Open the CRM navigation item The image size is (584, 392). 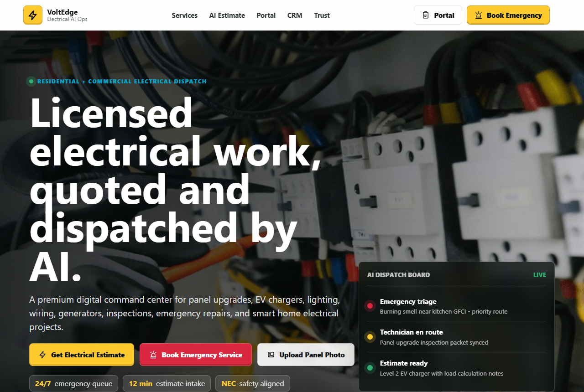295,15
